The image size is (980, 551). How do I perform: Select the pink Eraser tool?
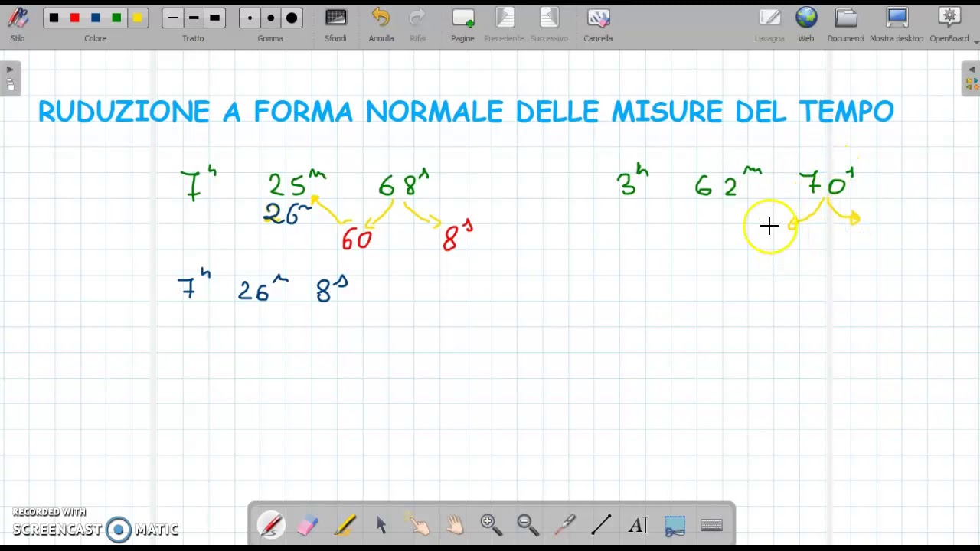click(308, 525)
